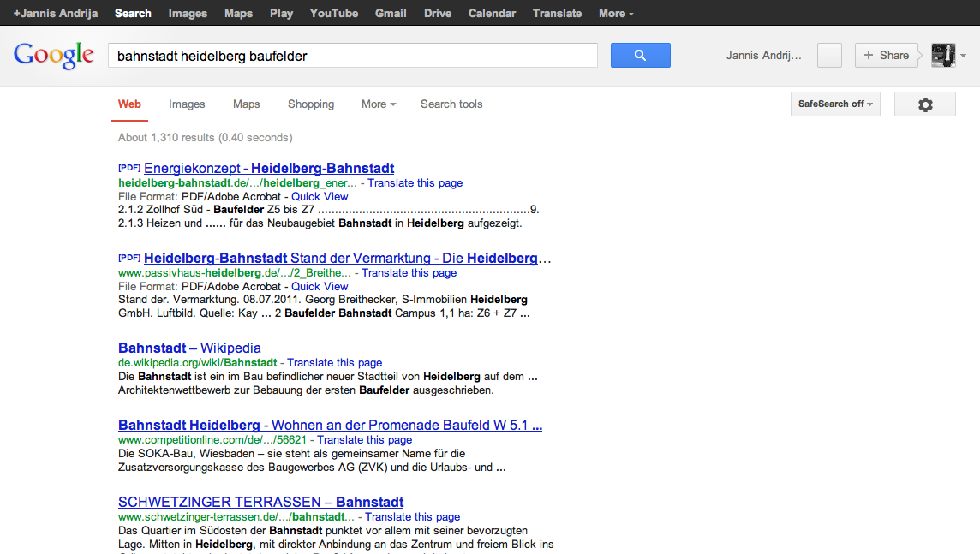This screenshot has width=980, height=554.
Task: Click the www.passivhaus-heidelberg.de green URL
Action: click(x=235, y=273)
